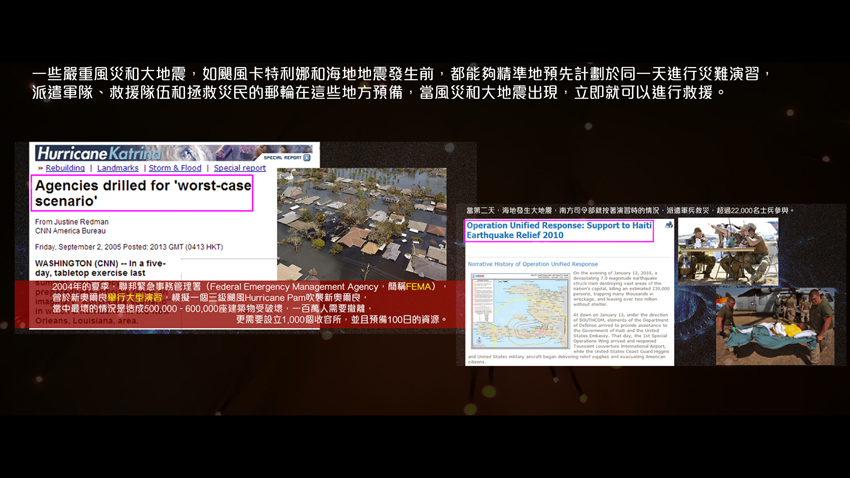Click the first line of Chinese heading text
The width and height of the screenshot is (850, 478).
pos(402,74)
